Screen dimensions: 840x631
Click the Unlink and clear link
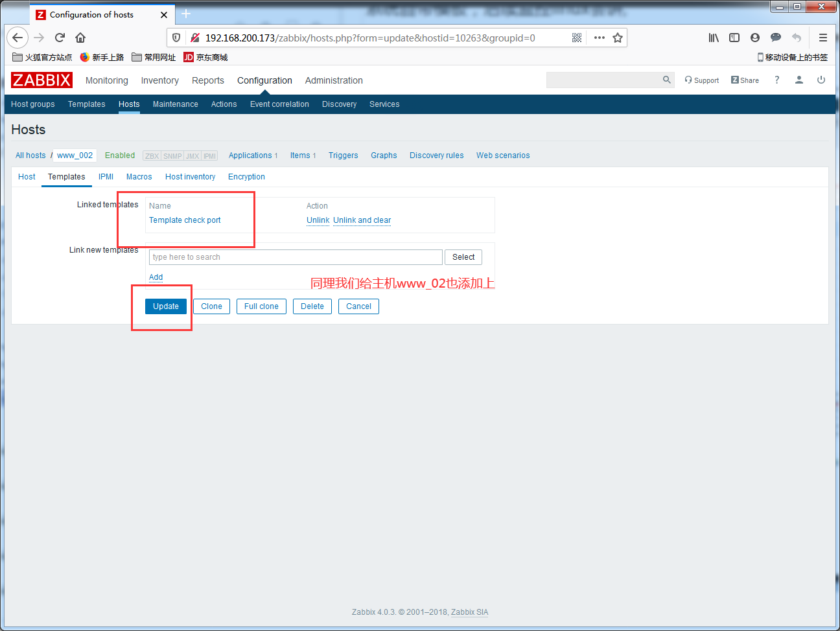(x=362, y=220)
